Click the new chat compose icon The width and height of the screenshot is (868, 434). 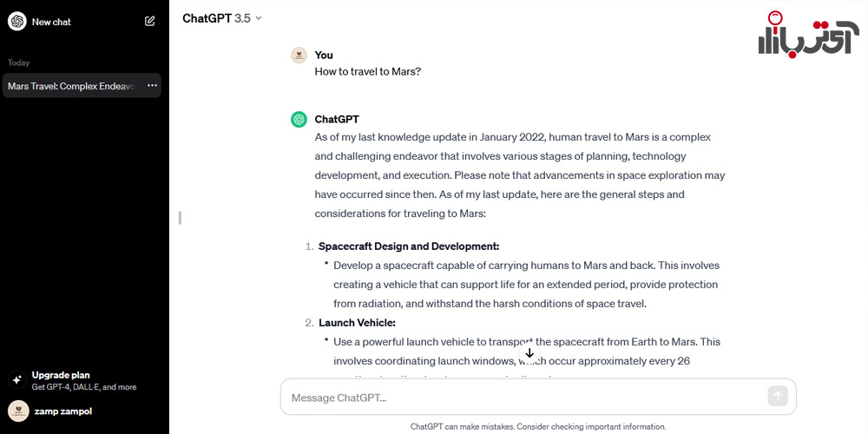149,22
